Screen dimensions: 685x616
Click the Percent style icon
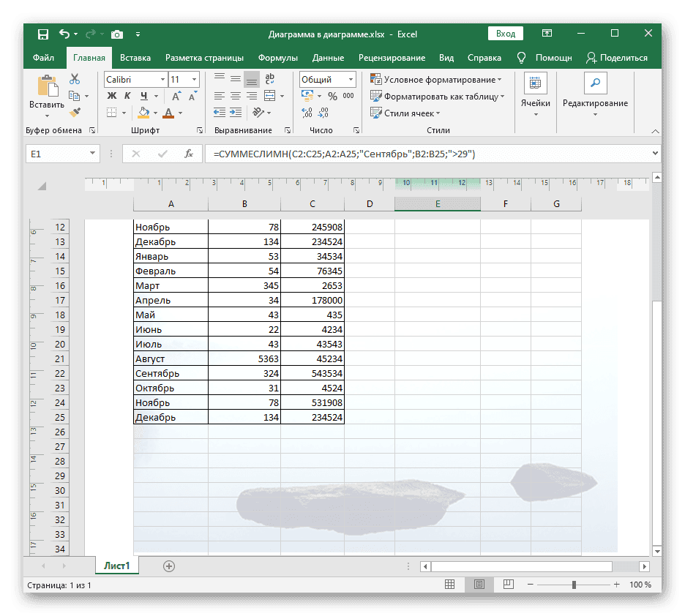(x=332, y=96)
